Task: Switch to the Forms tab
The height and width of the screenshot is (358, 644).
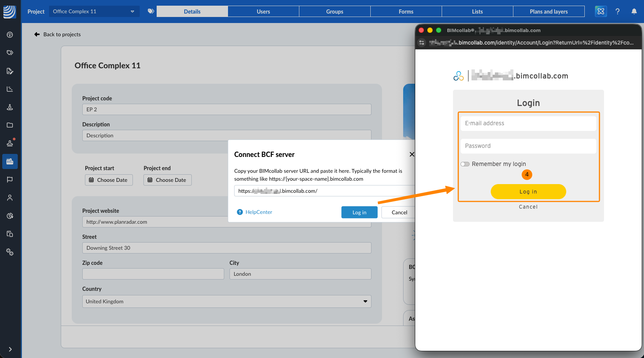Action: (x=406, y=11)
